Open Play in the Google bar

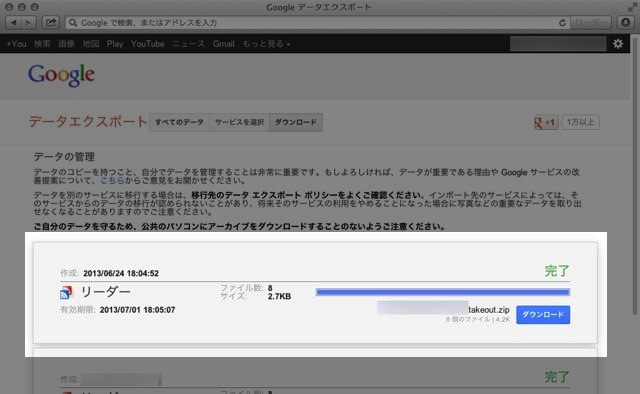point(115,44)
